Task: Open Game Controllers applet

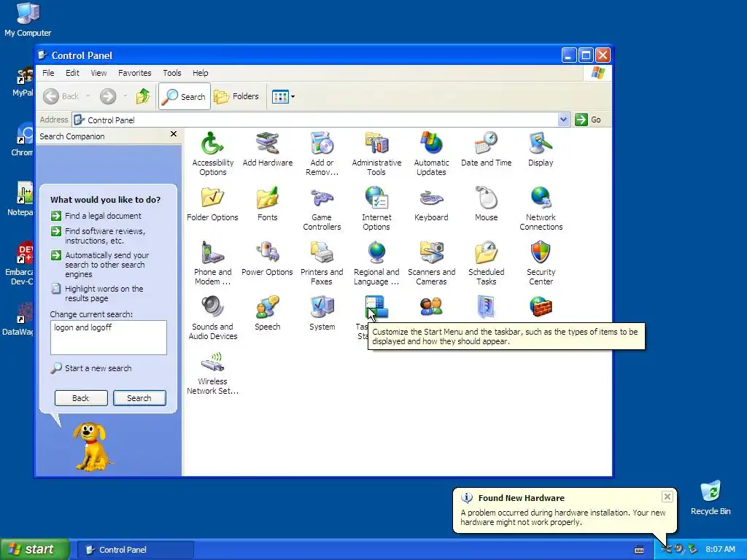Action: (x=322, y=208)
